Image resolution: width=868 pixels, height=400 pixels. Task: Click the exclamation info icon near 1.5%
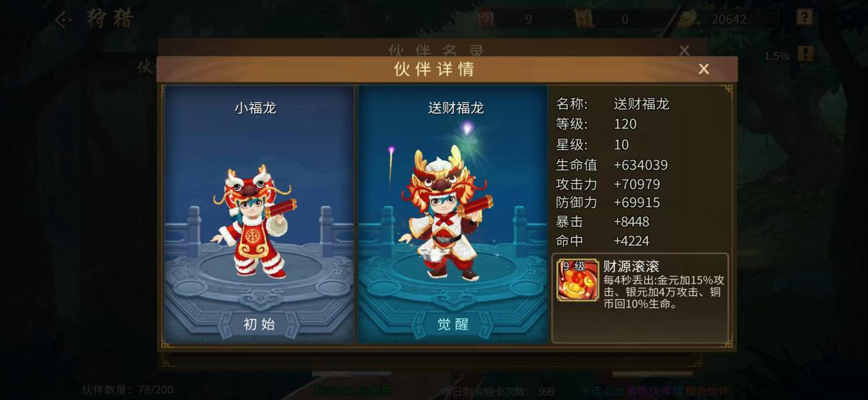pyautogui.click(x=806, y=53)
